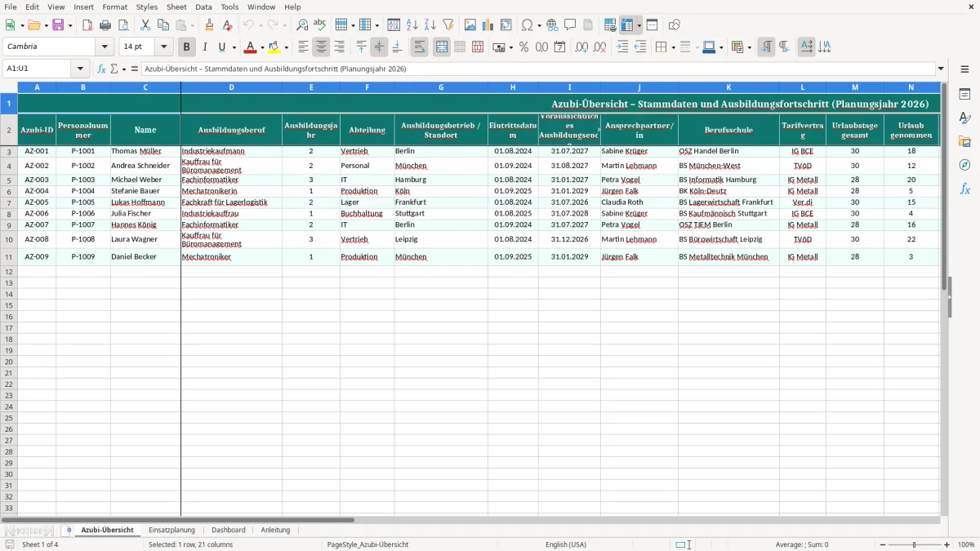Insert a comment
Viewport: 980px width, 551px height.
click(570, 25)
